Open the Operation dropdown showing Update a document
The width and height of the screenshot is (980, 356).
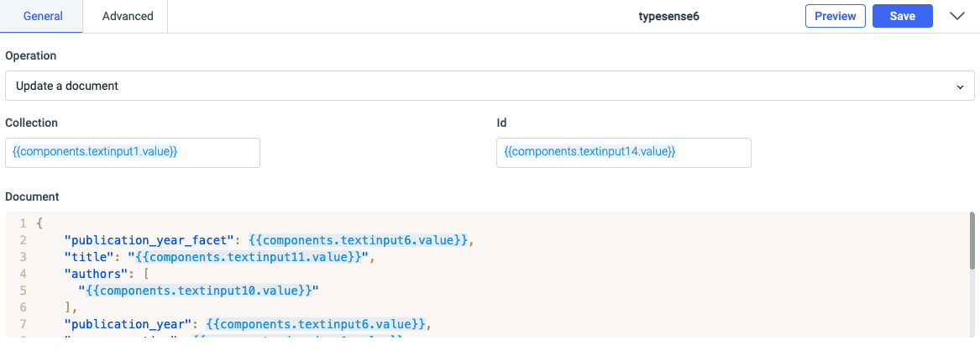[490, 86]
